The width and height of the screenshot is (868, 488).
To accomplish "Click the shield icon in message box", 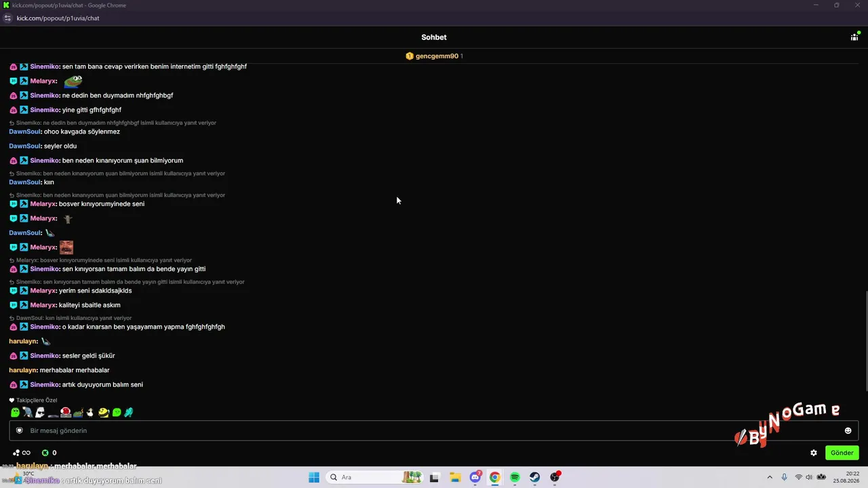I will pyautogui.click(x=20, y=430).
